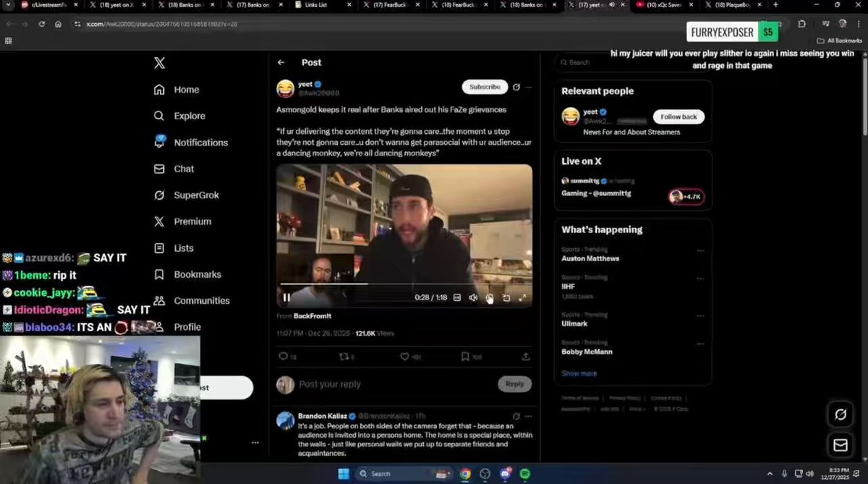Click the Reply button
Image resolution: width=868 pixels, height=484 pixels.
[x=514, y=384]
